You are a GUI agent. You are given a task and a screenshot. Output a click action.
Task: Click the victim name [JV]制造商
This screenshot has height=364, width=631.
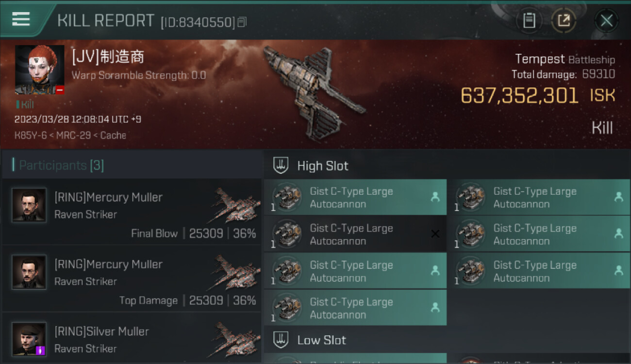click(108, 57)
